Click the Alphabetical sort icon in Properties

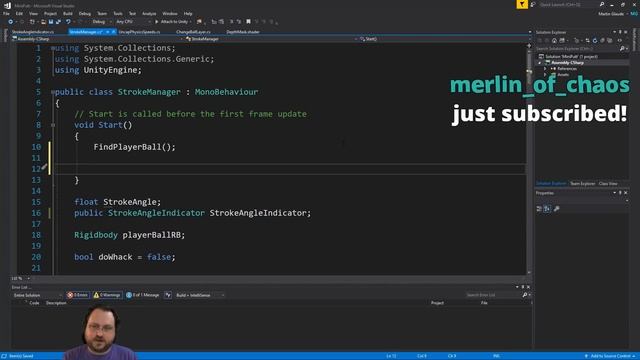click(x=547, y=209)
